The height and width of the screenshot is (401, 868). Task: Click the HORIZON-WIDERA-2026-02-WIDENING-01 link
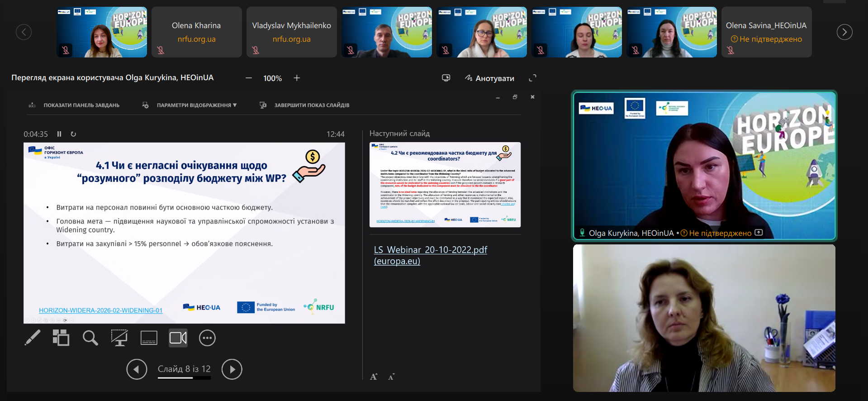pyautogui.click(x=100, y=310)
